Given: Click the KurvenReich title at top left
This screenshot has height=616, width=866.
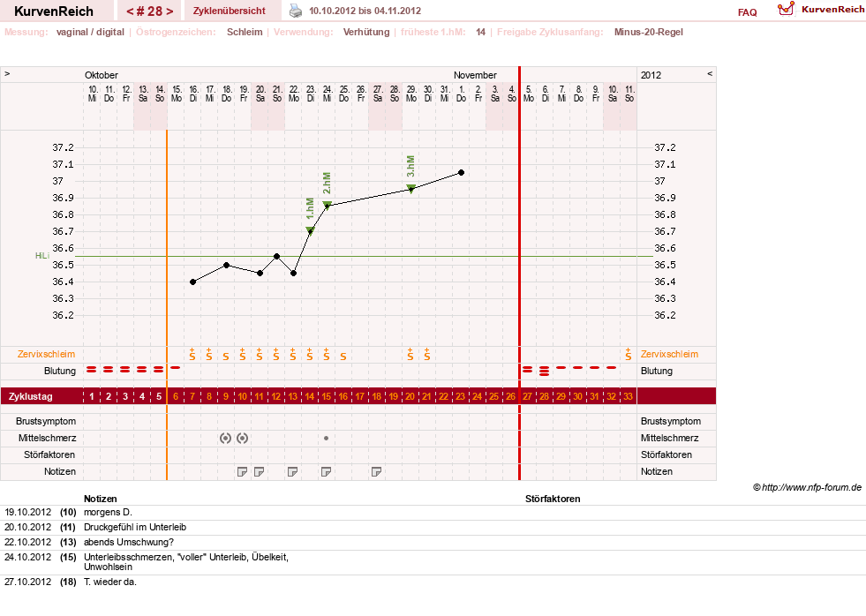Looking at the screenshot, I should coord(54,11).
